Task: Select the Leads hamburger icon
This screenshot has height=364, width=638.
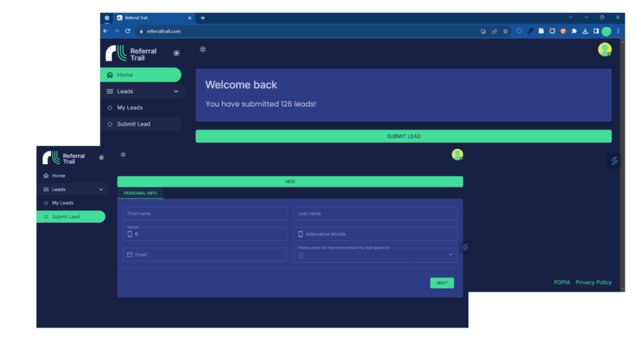Action: (x=45, y=189)
